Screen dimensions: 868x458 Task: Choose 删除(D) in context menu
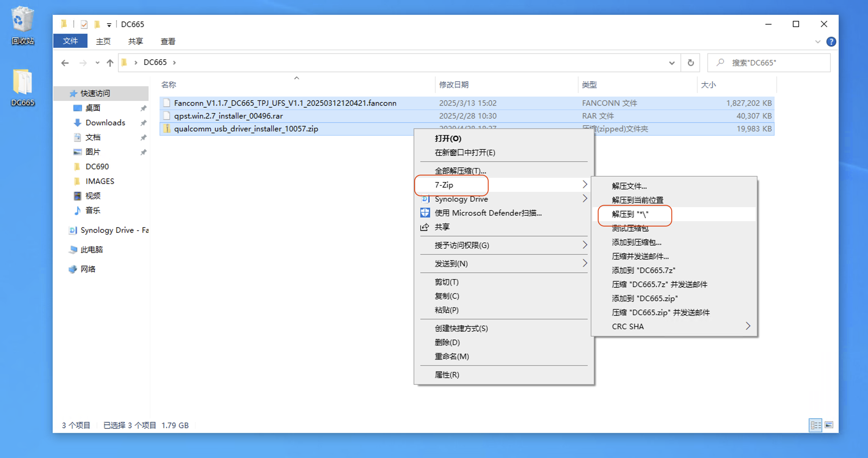503,342
